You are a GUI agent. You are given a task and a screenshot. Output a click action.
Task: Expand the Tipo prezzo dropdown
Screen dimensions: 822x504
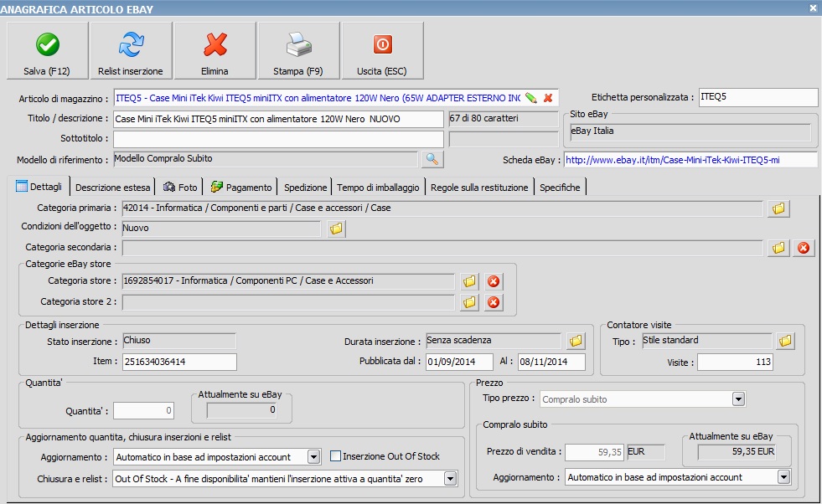(x=737, y=399)
